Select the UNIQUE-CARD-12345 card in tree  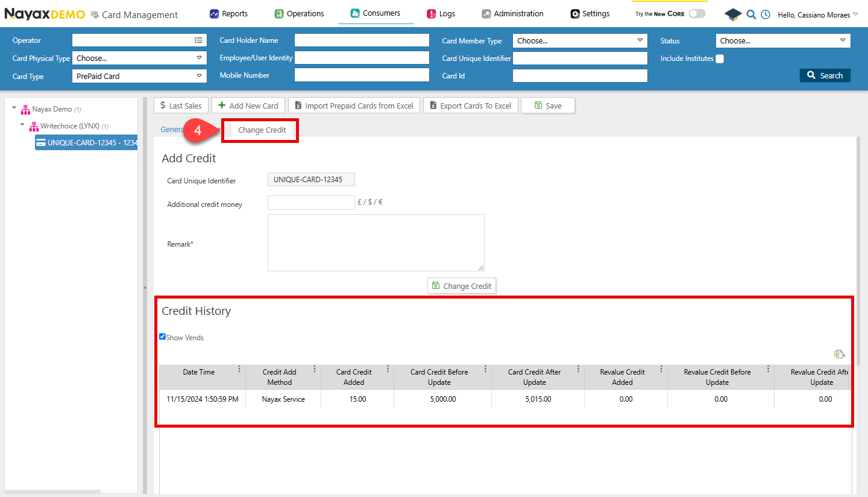pos(86,143)
